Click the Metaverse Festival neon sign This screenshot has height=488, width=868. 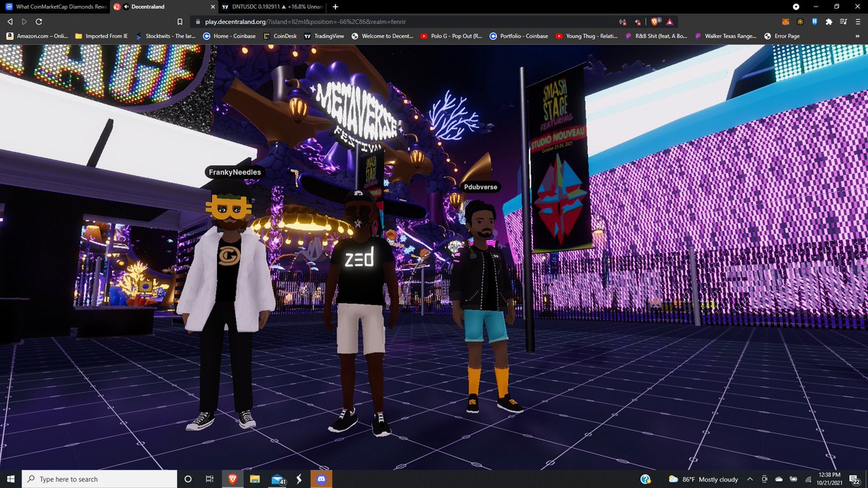pos(357,116)
